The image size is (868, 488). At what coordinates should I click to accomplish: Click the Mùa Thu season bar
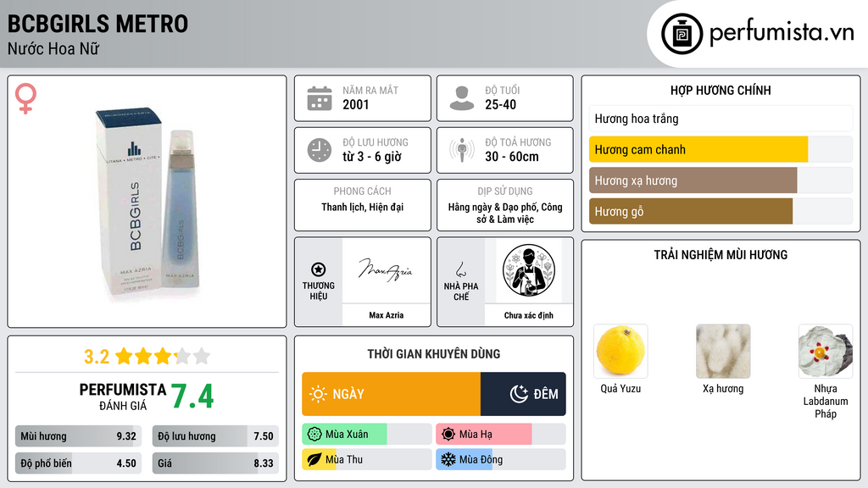(x=367, y=459)
